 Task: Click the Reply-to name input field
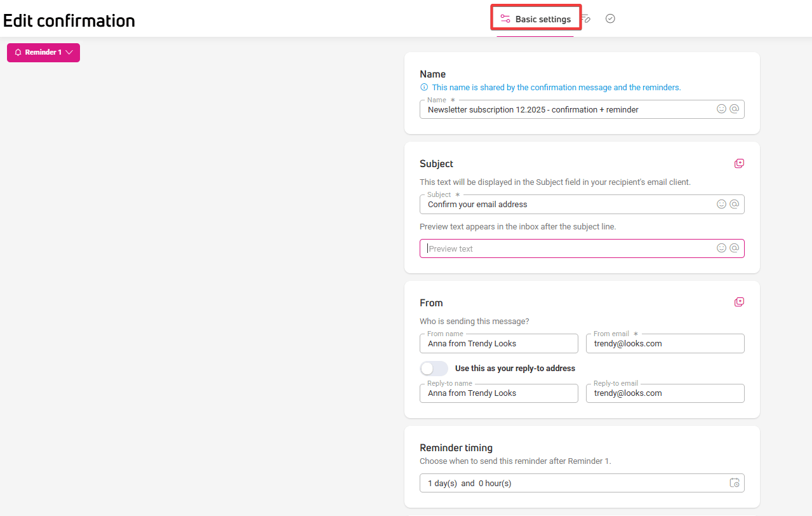[498, 393]
